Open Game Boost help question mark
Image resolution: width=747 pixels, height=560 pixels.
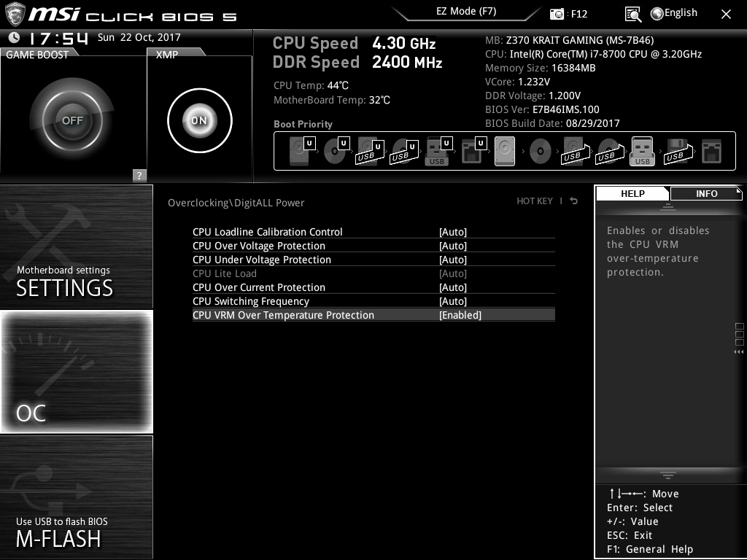[139, 175]
